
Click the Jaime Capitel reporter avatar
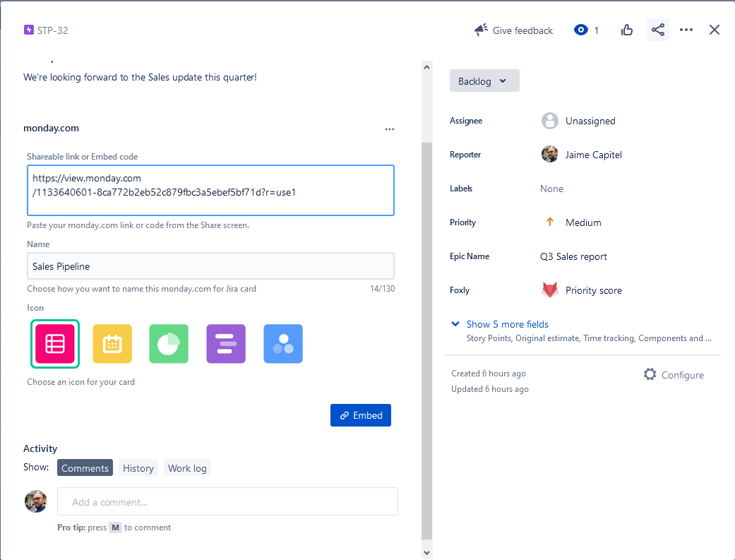tap(550, 155)
